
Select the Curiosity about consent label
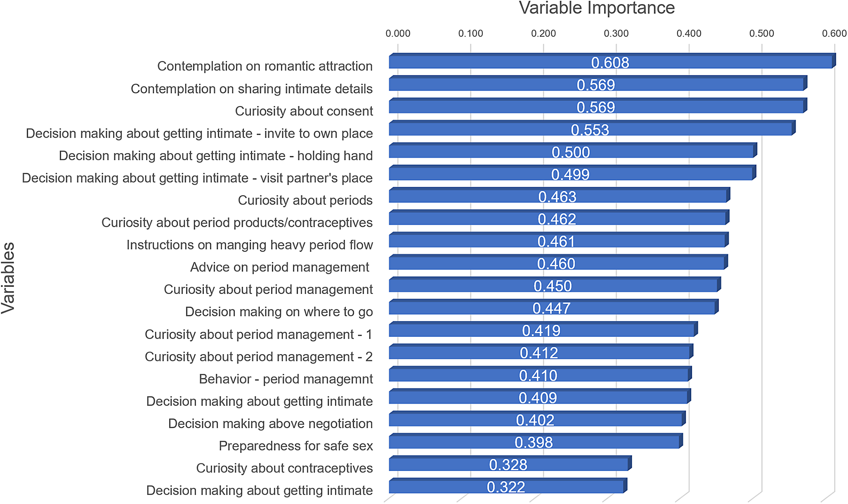coord(304,111)
